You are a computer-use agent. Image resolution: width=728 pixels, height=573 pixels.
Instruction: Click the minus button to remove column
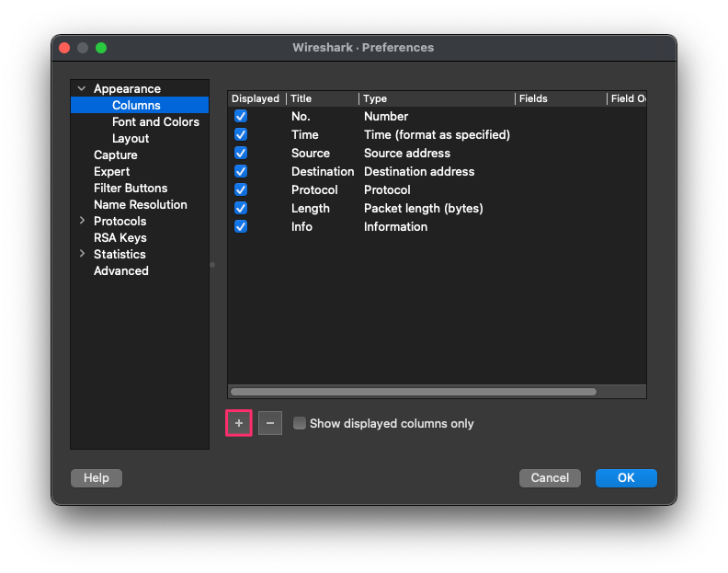click(x=269, y=423)
